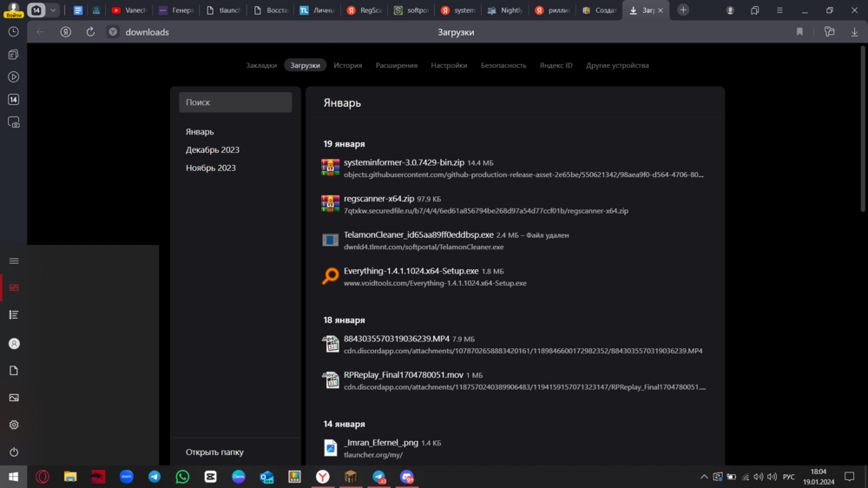This screenshot has width=868, height=488.
Task: Open the systeminformer-3.0.7429-bin.zip download
Action: [404, 162]
